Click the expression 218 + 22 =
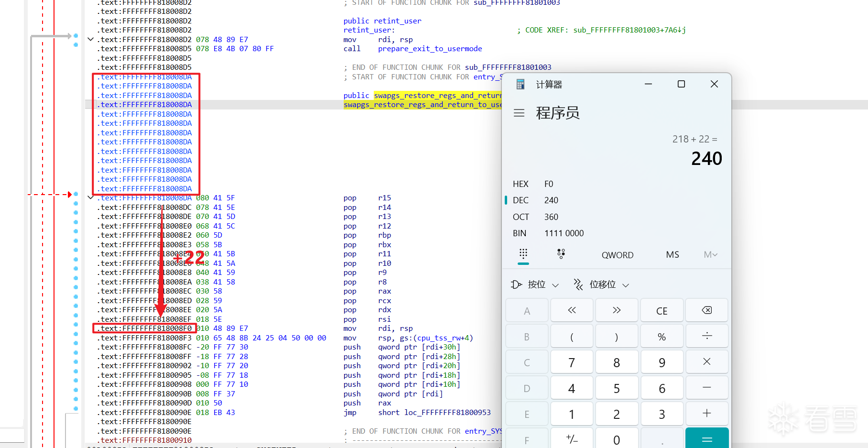 coord(694,139)
